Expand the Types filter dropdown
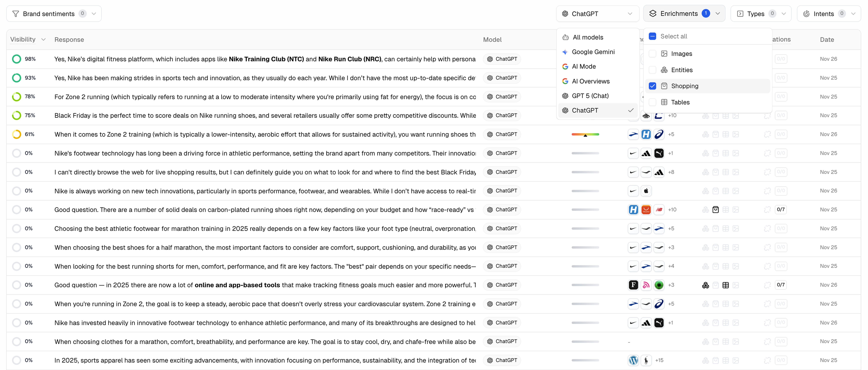This screenshot has height=370, width=868. pyautogui.click(x=761, y=13)
